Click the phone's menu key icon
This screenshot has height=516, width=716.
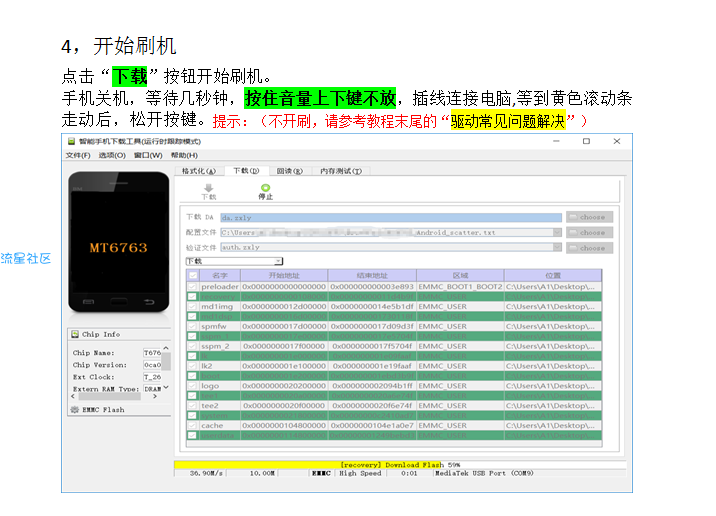(89, 302)
